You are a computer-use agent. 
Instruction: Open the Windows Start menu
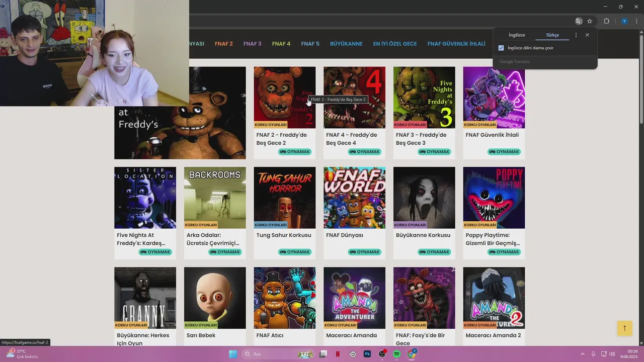pyautogui.click(x=233, y=354)
